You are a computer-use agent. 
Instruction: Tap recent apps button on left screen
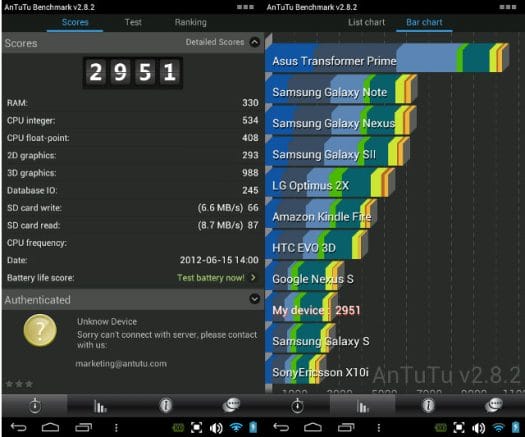[x=83, y=427]
